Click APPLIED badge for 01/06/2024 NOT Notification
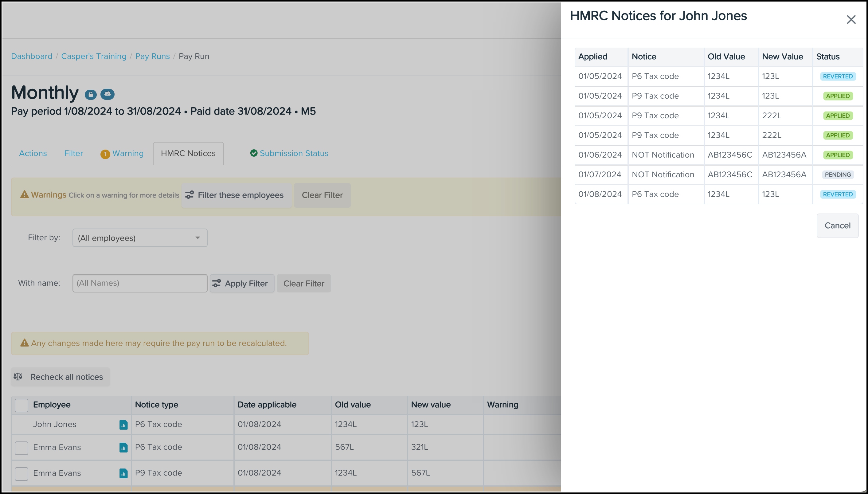 coord(838,155)
